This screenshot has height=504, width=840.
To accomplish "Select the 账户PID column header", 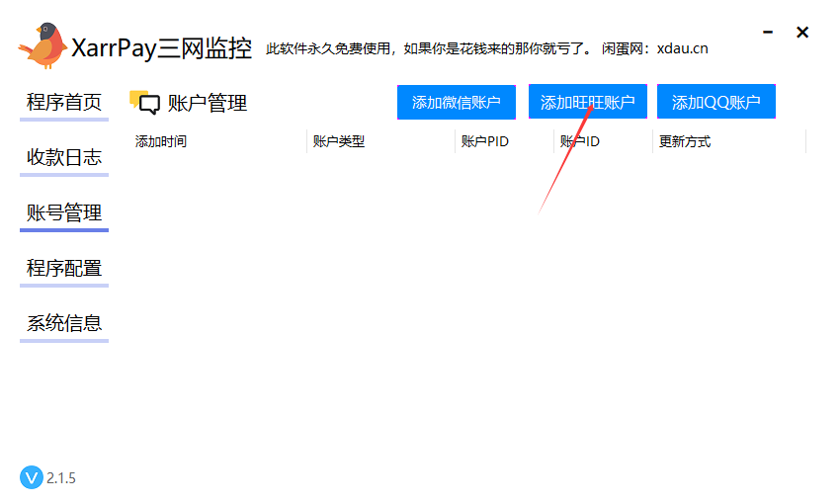I will coord(485,141).
